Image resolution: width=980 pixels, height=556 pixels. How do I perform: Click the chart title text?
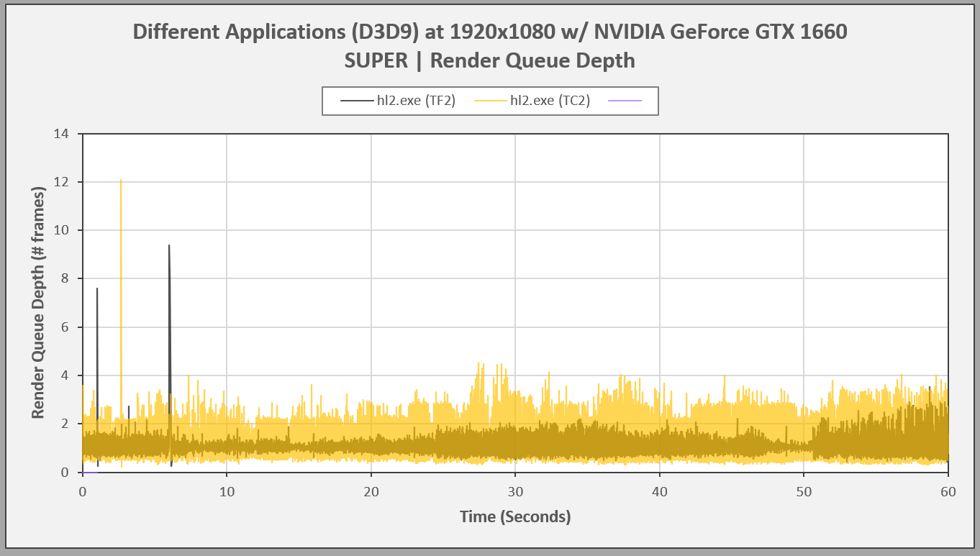(489, 46)
